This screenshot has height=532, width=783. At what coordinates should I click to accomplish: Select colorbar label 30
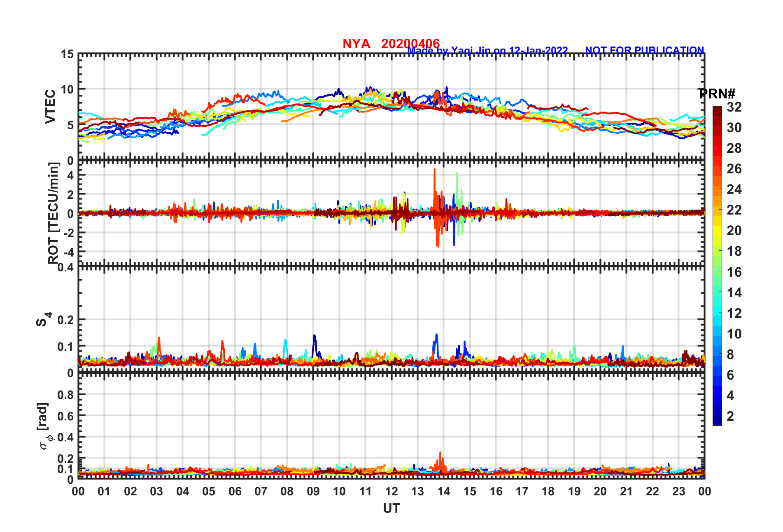click(734, 128)
